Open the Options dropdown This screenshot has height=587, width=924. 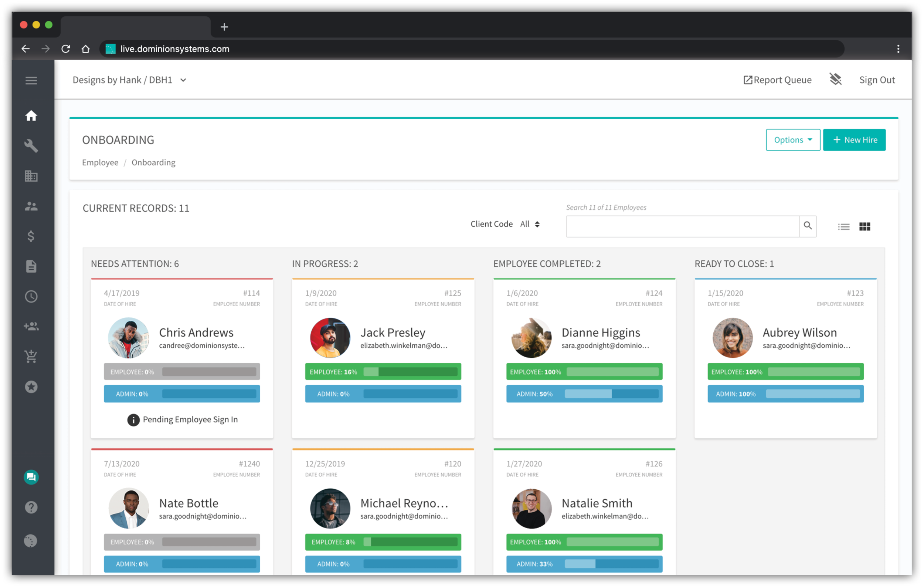click(793, 140)
